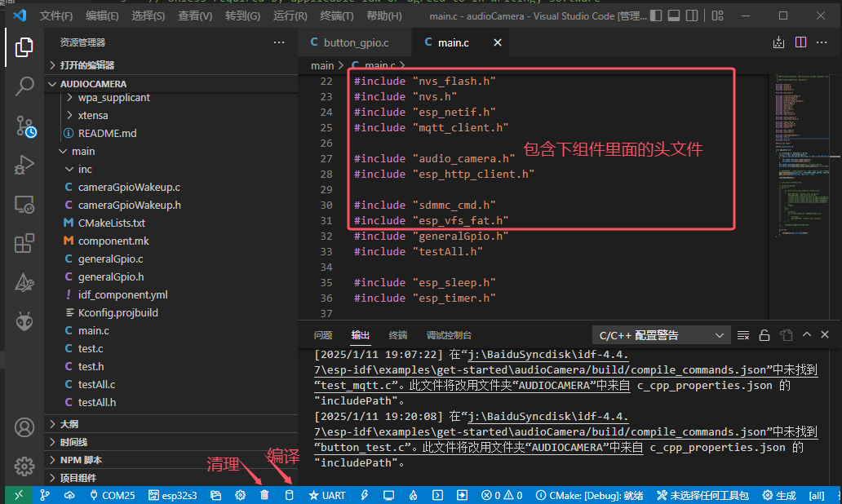
Task: Click CMake: [Debug] status entry
Action: (590, 495)
